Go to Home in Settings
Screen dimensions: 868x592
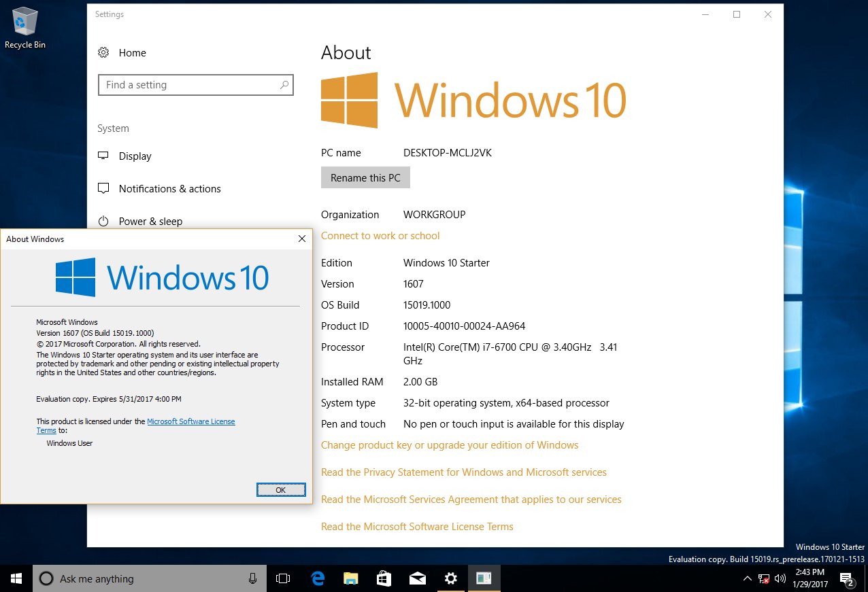tap(132, 52)
